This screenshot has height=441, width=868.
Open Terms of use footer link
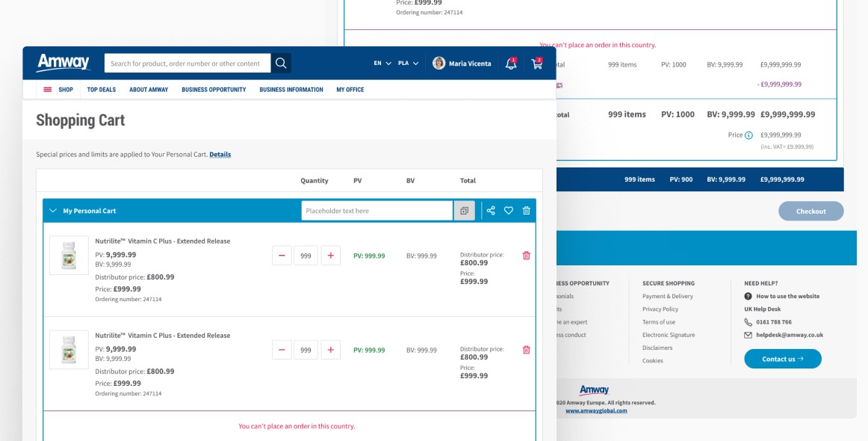click(x=659, y=322)
